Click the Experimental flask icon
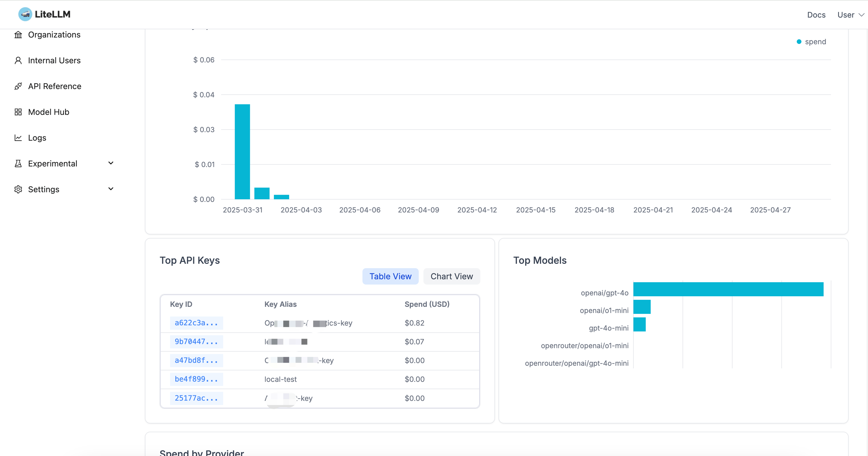Screen dimensions: 868x456 (x=18, y=164)
